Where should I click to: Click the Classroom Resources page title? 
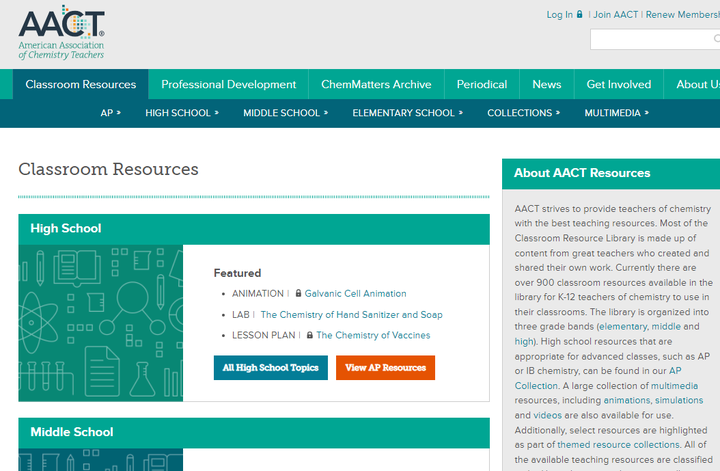pyautogui.click(x=108, y=169)
